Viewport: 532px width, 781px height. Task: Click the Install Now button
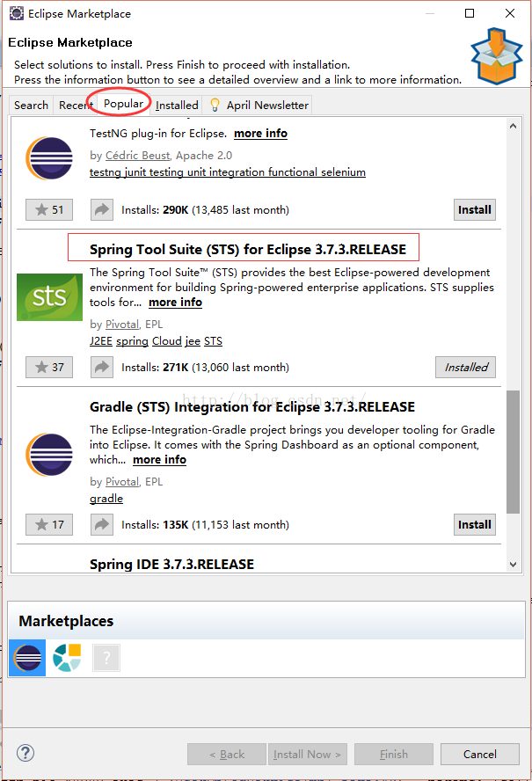[308, 754]
